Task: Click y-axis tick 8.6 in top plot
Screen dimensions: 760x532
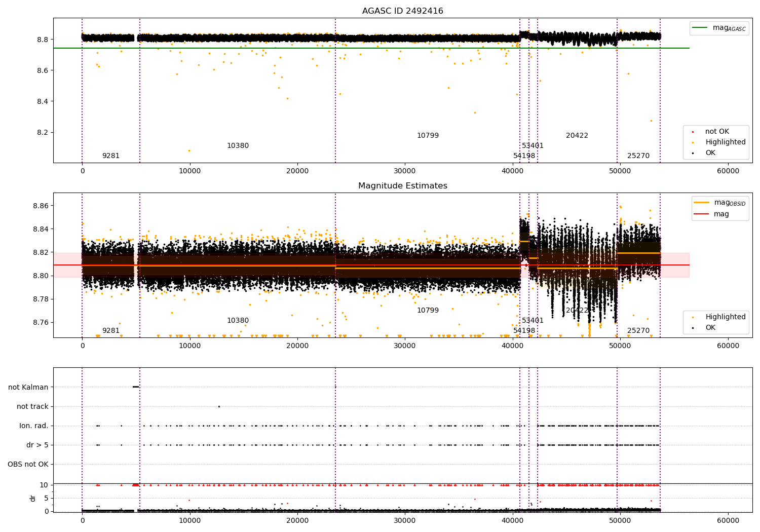Action: tap(43, 70)
